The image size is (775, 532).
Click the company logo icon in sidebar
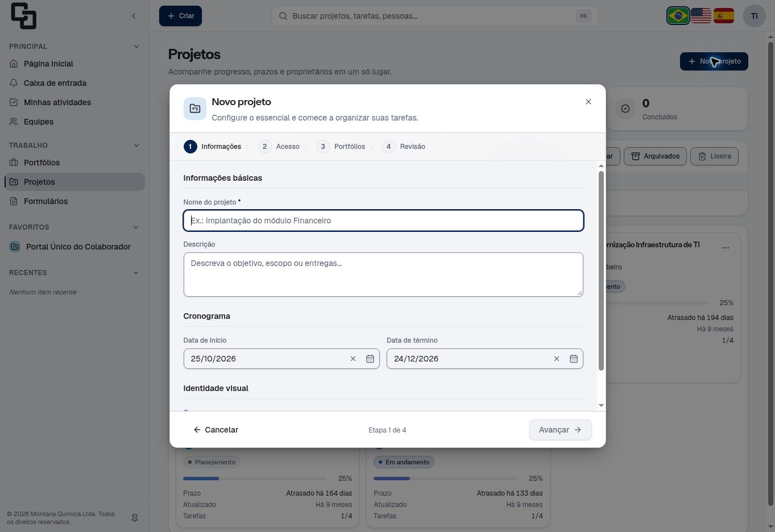coord(24,16)
